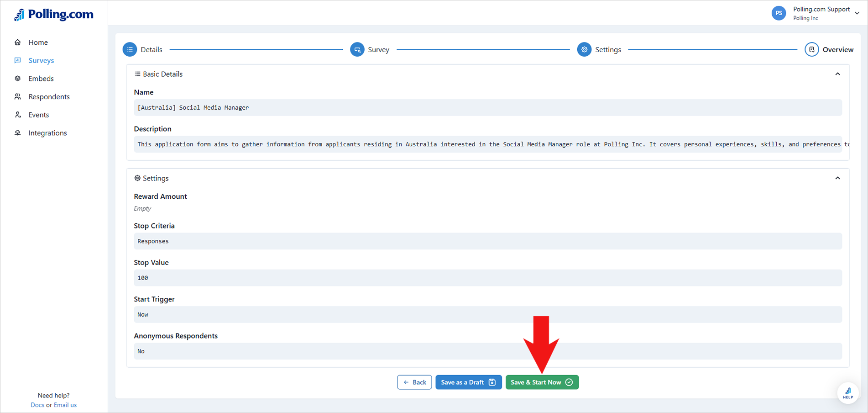Collapse the Basic Details section

(x=837, y=74)
